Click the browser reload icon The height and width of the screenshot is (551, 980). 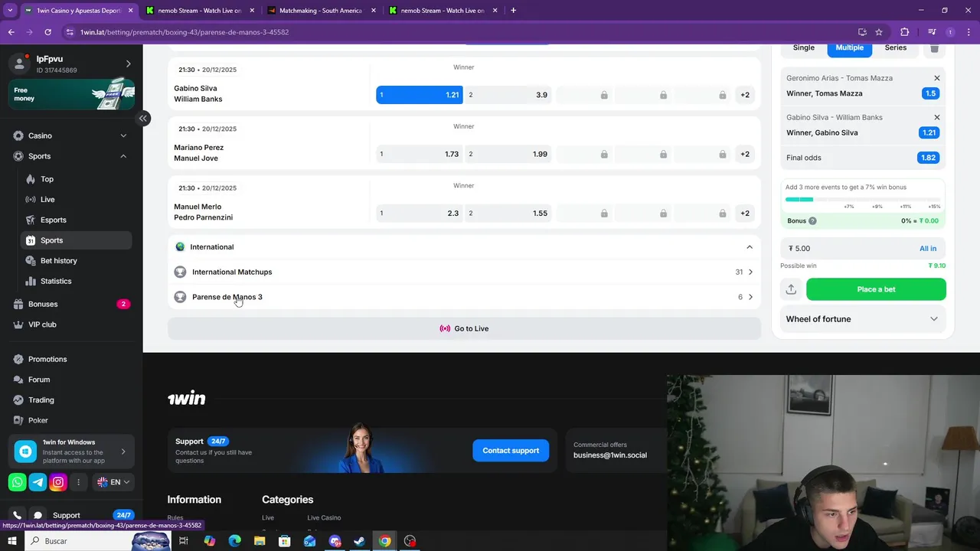[47, 32]
